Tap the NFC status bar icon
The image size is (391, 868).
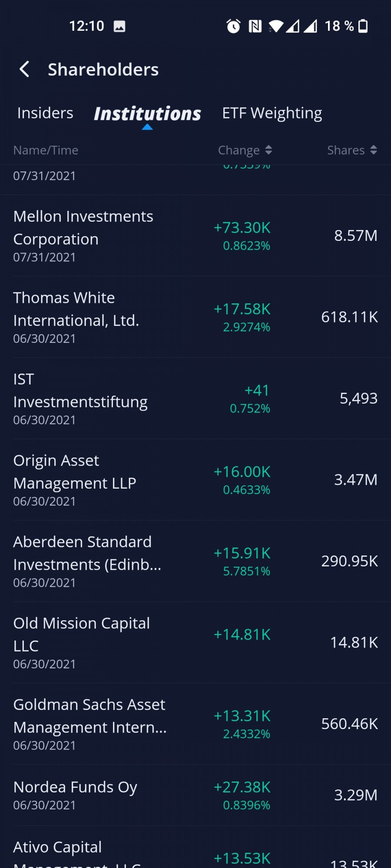[255, 26]
